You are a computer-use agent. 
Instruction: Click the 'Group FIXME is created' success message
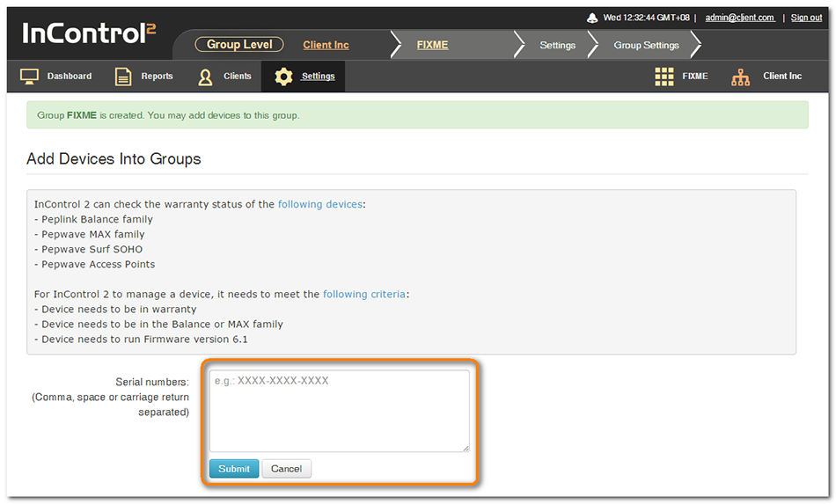[x=417, y=115]
